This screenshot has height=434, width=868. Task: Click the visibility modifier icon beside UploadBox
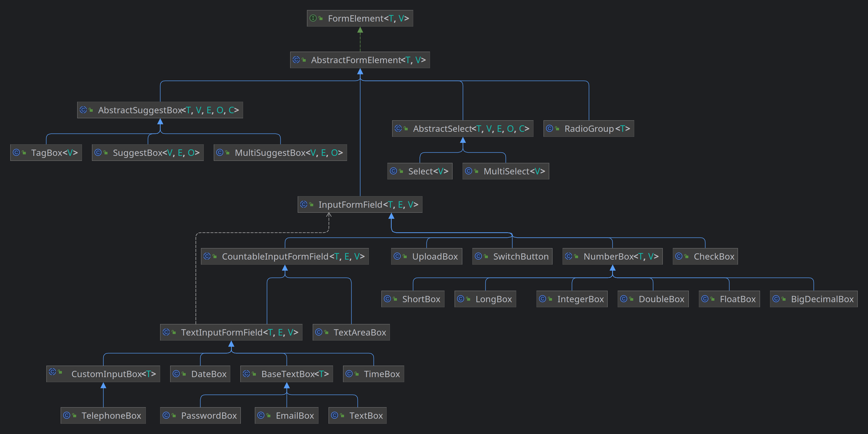point(404,256)
